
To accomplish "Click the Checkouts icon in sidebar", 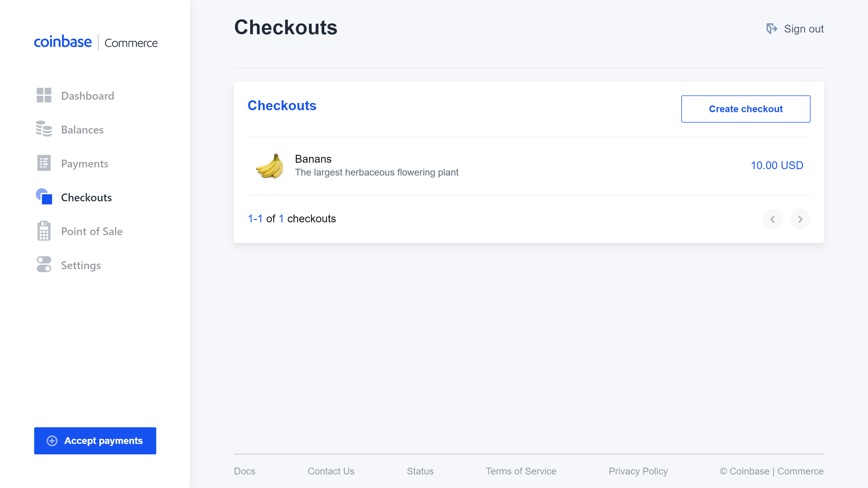I will pyautogui.click(x=45, y=197).
